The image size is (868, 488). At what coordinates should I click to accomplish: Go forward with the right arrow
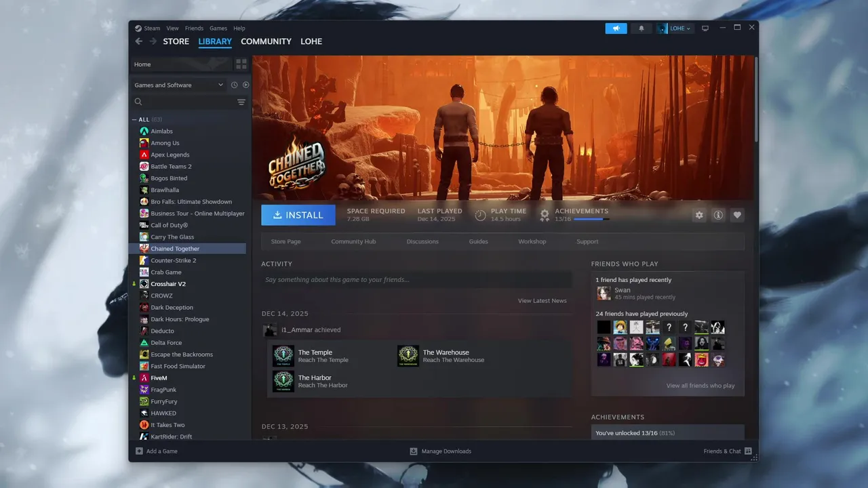[153, 41]
